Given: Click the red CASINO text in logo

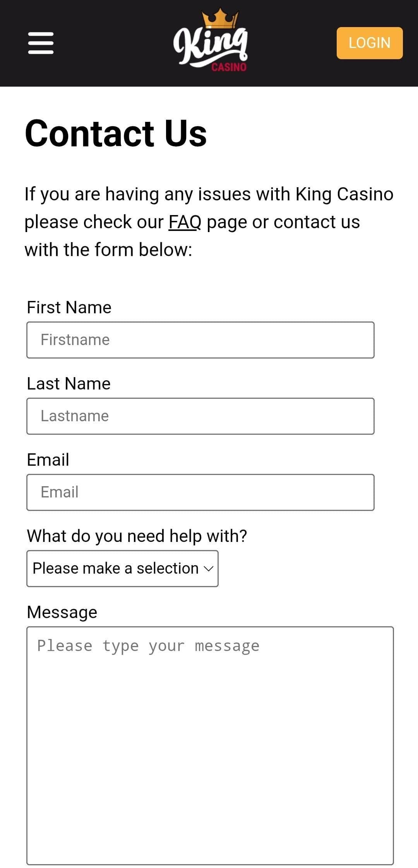Looking at the screenshot, I should [229, 67].
